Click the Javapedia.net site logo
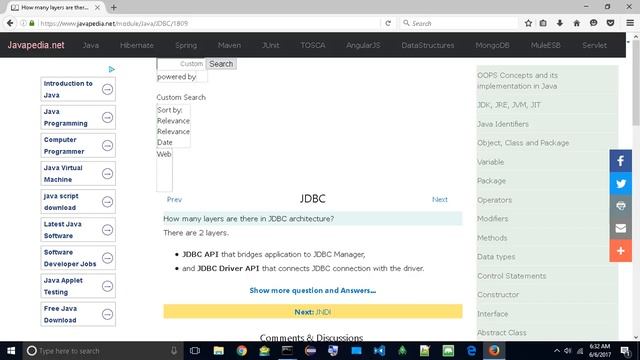Screen dimensions: 640x360 (x=36, y=45)
